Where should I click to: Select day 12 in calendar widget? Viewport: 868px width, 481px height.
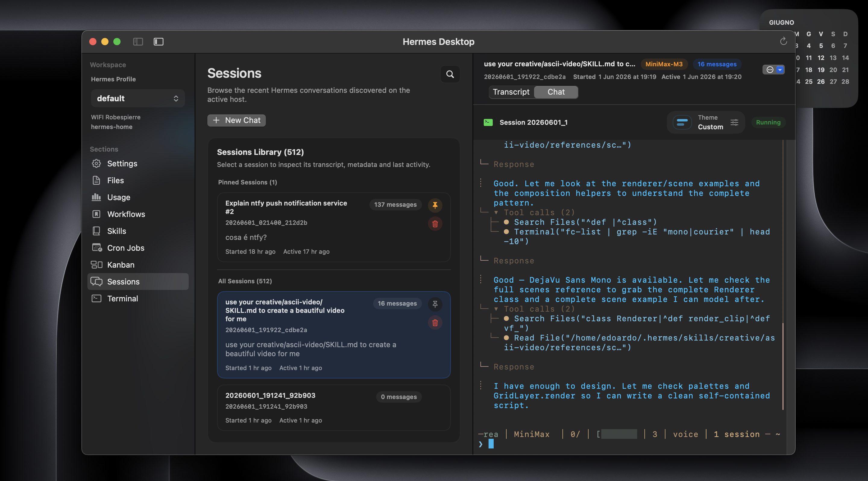click(x=821, y=58)
